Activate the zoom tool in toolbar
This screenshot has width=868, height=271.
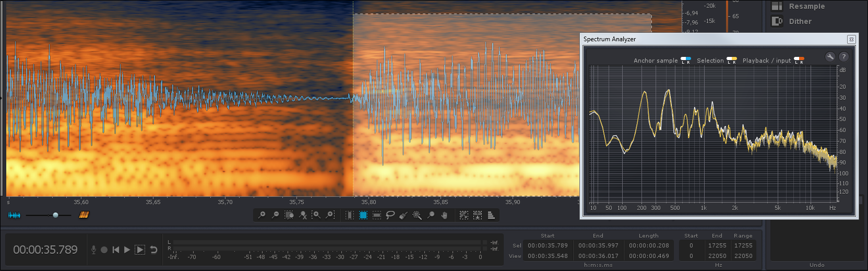pos(431,215)
